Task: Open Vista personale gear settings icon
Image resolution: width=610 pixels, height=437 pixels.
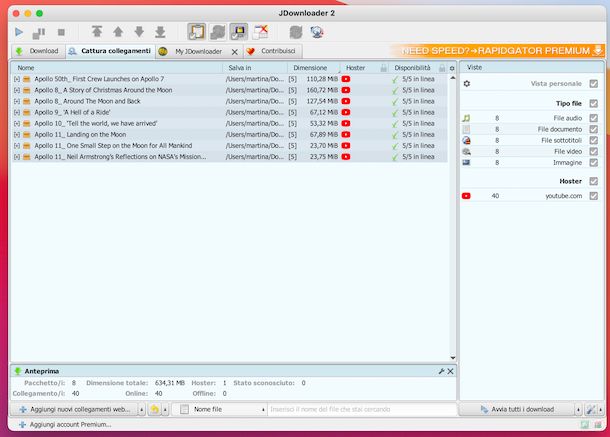Action: [x=467, y=83]
